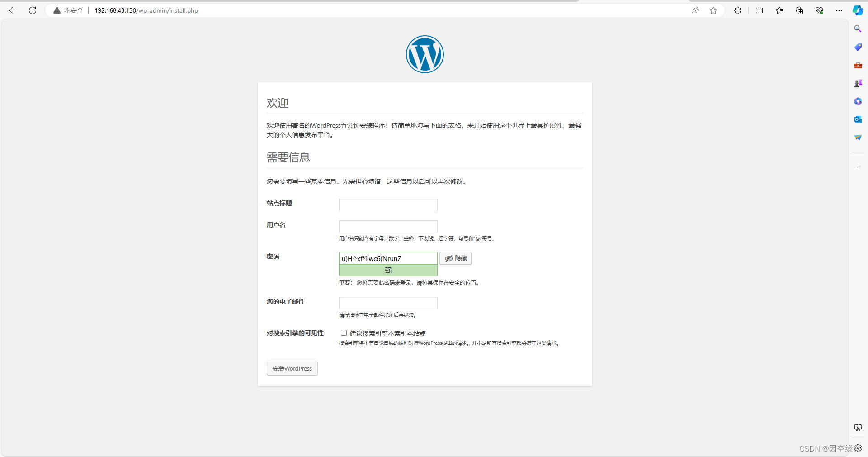Image resolution: width=868 pixels, height=457 pixels.
Task: Open Games from the sidebar
Action: [858, 83]
